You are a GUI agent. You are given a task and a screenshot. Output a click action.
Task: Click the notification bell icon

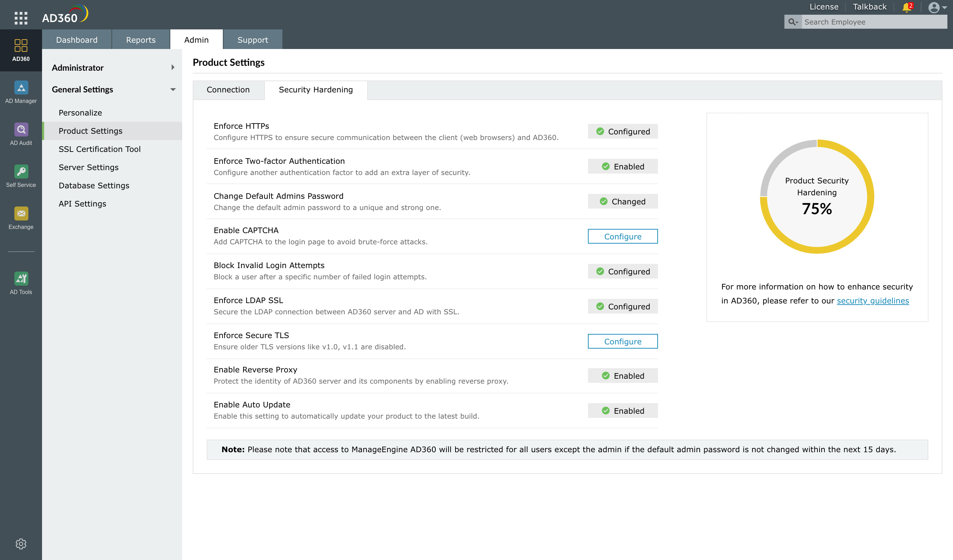[x=906, y=7]
